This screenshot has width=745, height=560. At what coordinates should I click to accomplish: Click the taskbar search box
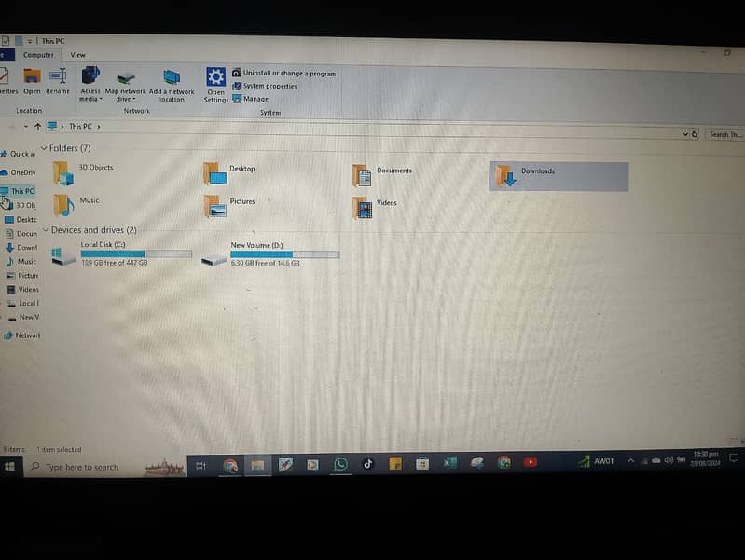click(x=103, y=467)
